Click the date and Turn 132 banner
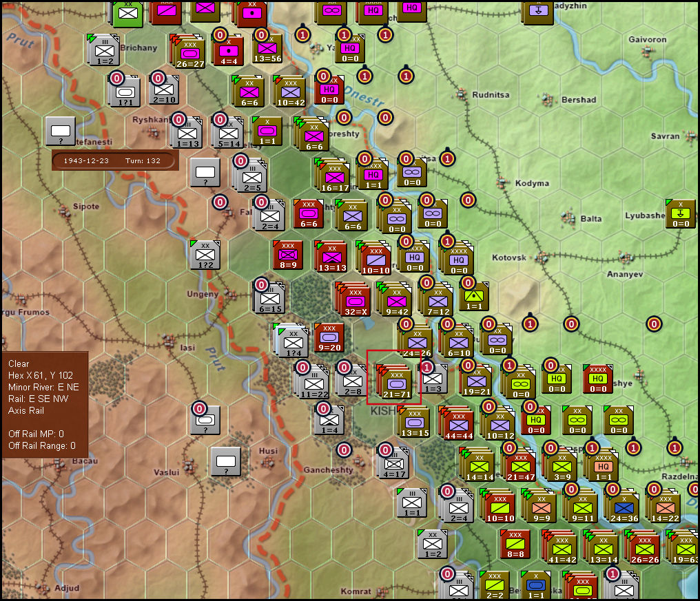700x601 pixels. click(115, 160)
